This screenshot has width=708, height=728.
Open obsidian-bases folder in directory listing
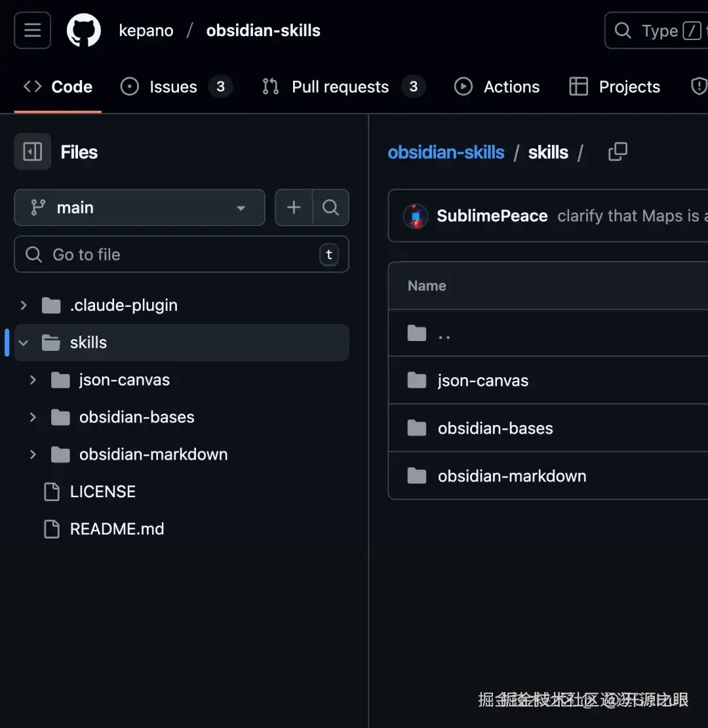(x=496, y=428)
